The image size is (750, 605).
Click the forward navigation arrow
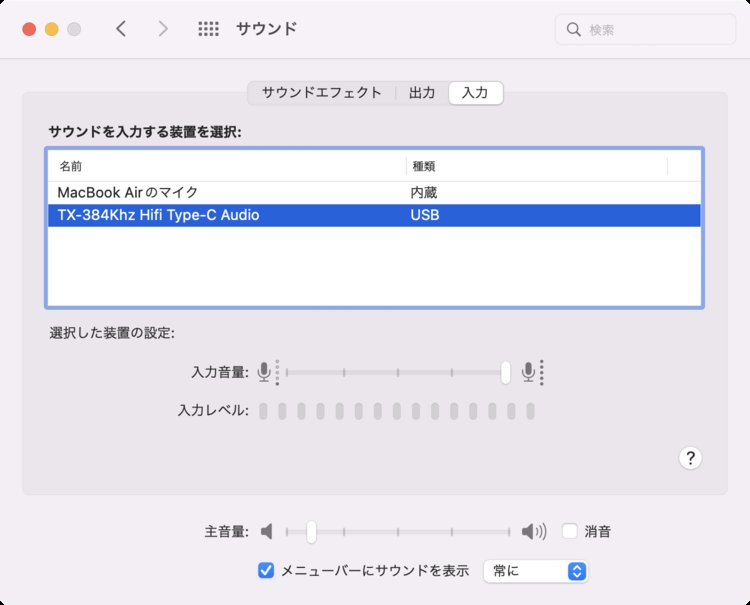[x=163, y=29]
